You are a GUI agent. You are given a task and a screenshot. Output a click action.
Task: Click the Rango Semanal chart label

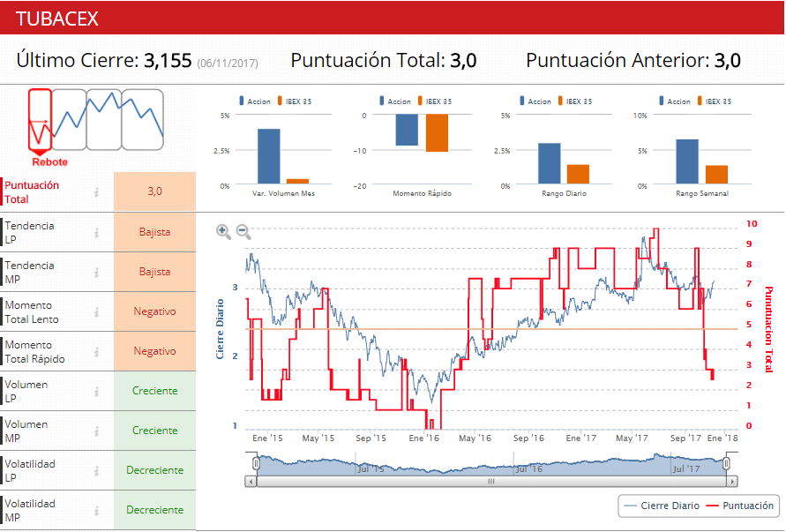702,193
